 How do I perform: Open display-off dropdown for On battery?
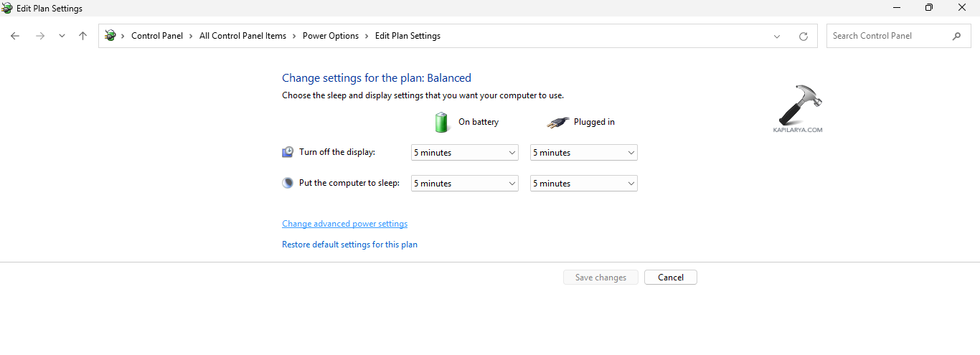tap(465, 153)
